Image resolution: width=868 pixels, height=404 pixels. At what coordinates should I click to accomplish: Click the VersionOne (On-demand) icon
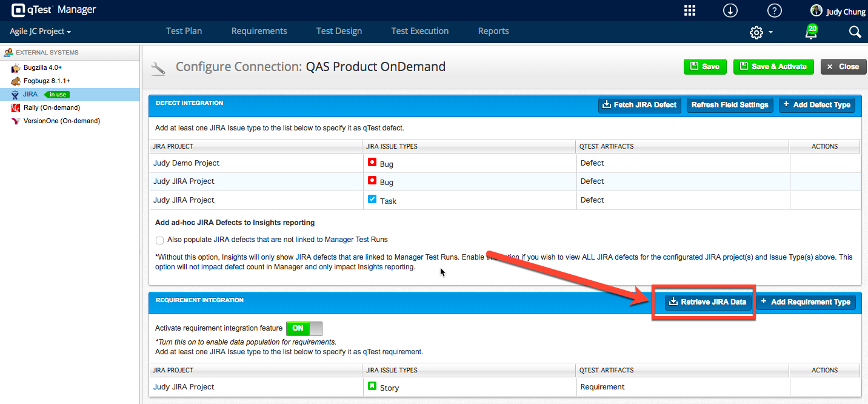16,121
